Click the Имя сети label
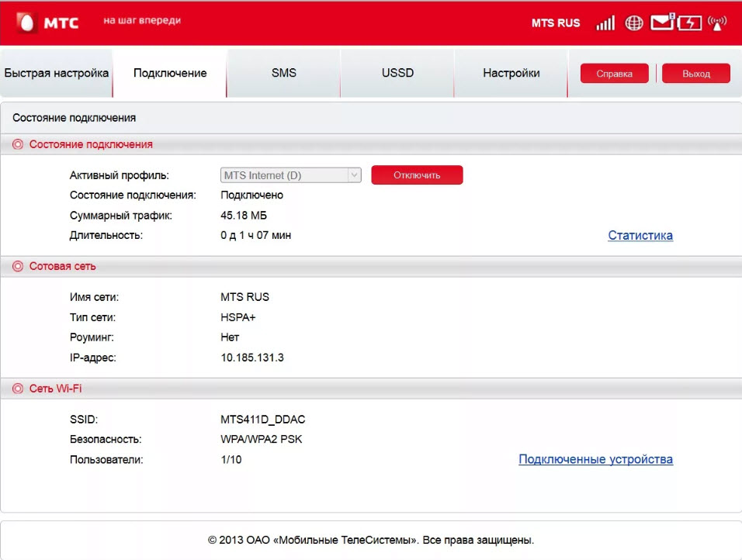 (94, 297)
